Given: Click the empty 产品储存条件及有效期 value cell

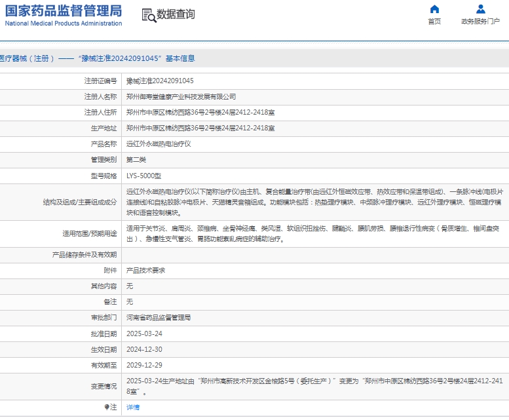Looking at the screenshot, I should tap(315, 255).
